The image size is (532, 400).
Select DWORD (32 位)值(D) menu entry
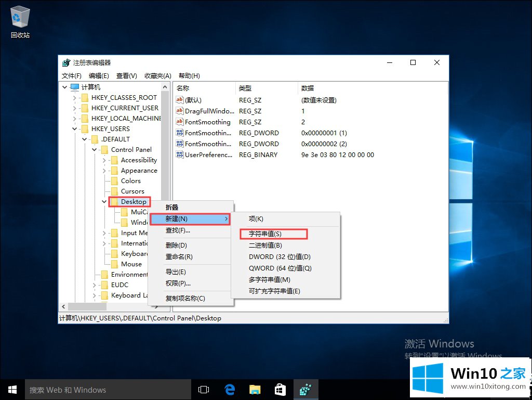click(x=280, y=257)
